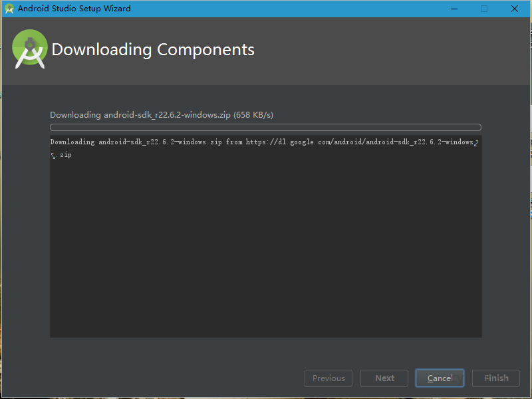Click the small Android Studio title bar icon
This screenshot has width=532, height=399.
tap(9, 9)
